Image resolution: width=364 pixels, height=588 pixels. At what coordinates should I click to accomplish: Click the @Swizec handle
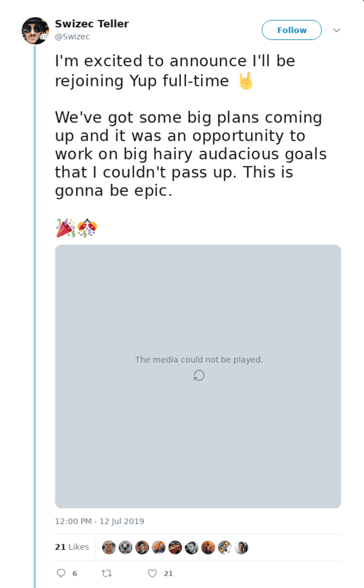[72, 36]
